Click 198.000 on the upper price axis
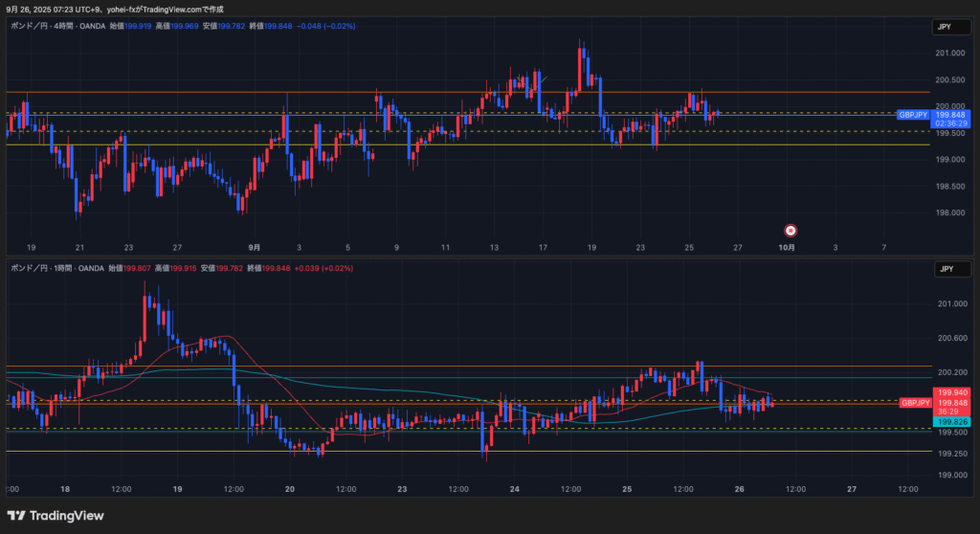The height and width of the screenshot is (534, 980). click(949, 212)
